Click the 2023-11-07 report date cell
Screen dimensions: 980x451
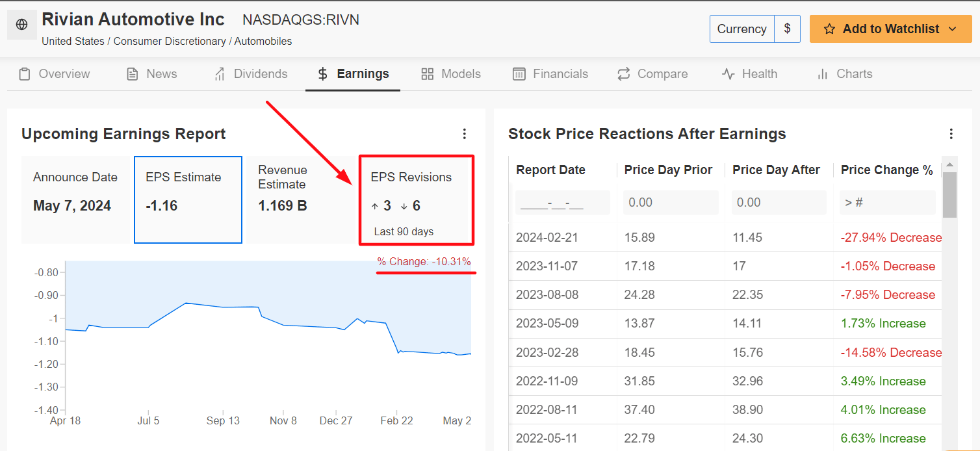pos(547,266)
